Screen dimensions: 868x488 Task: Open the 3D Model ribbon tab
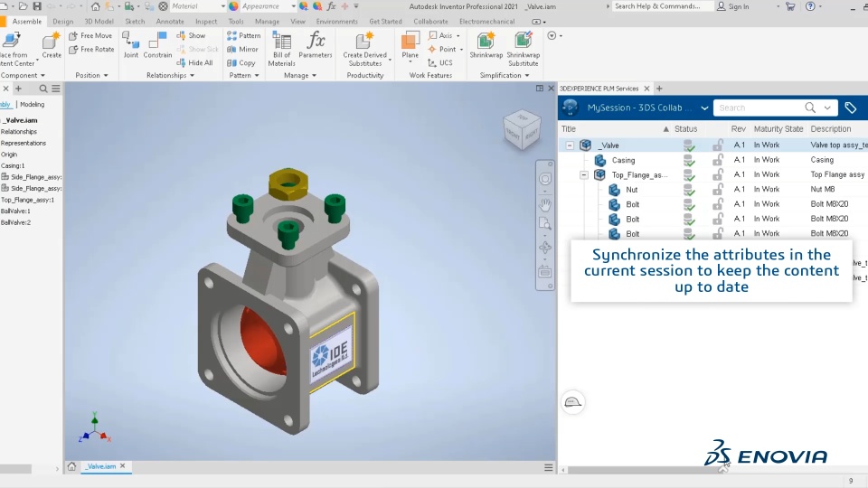(99, 22)
